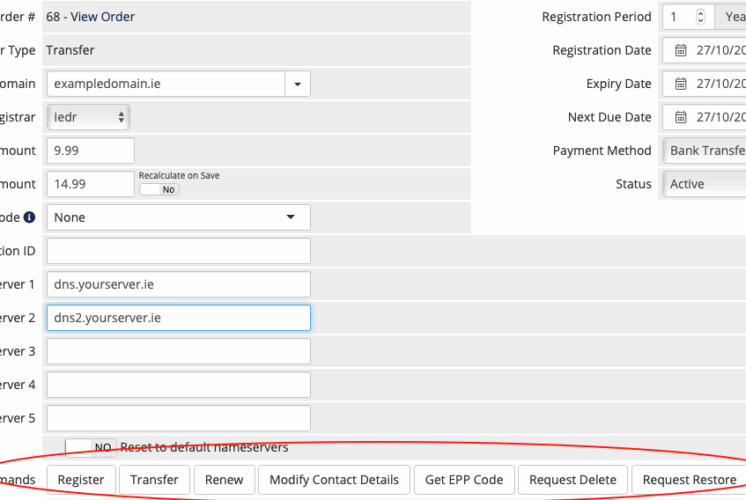Click the Get EPP Code button
Image resolution: width=746 pixels, height=500 pixels.
click(x=464, y=480)
